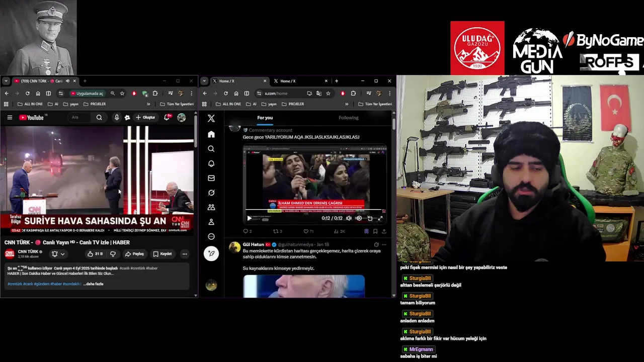Click the Oluştur create button
Viewport: 644px width, 362px height.
pos(145,117)
